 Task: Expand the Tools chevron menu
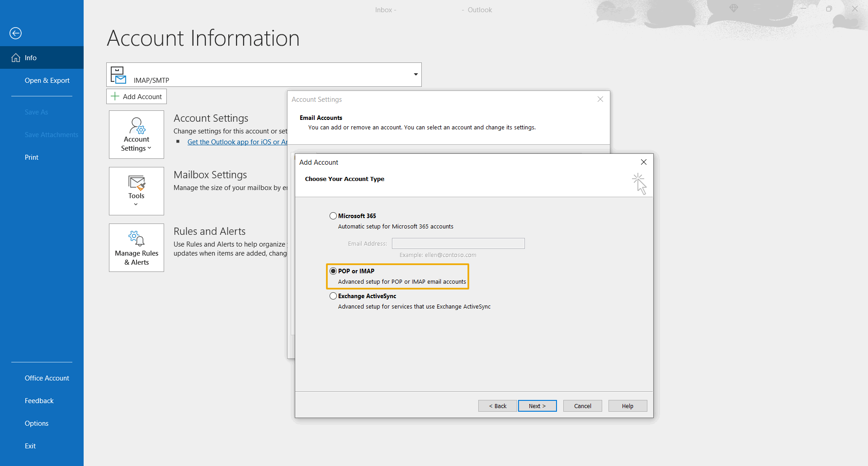point(136,204)
